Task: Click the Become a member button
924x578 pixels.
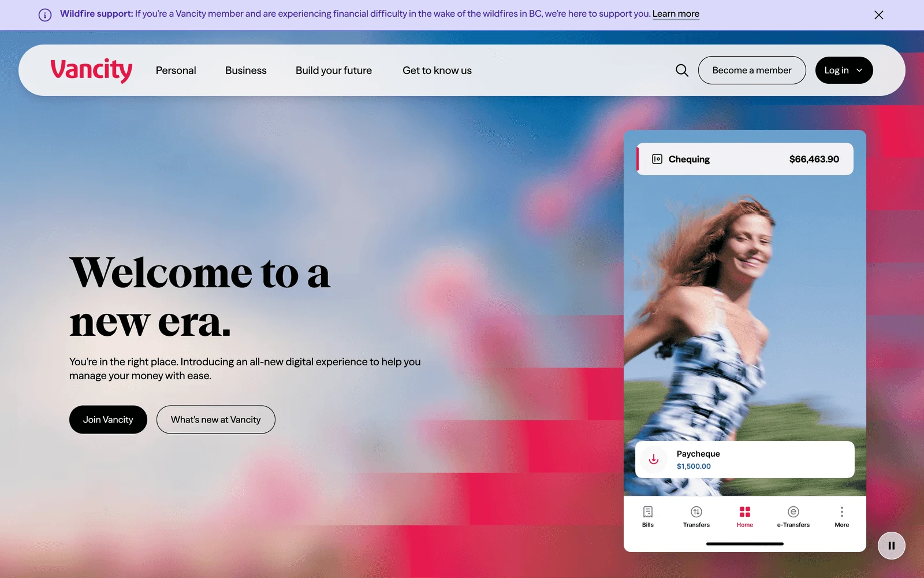Action: click(752, 71)
